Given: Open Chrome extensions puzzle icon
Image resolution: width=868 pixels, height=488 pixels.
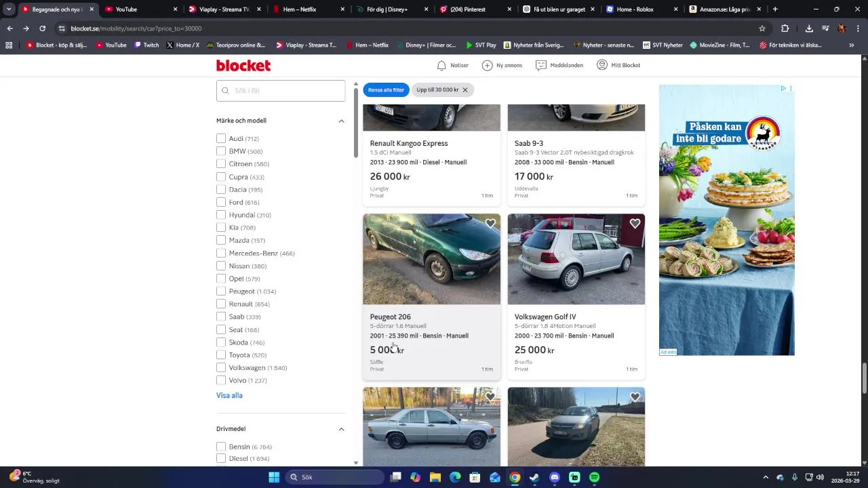Looking at the screenshot, I should click(x=785, y=28).
